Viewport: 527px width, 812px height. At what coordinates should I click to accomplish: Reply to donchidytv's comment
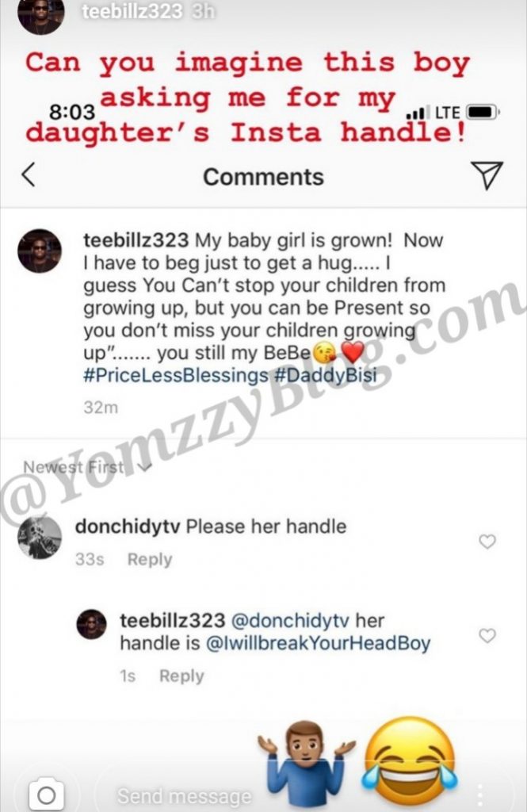coord(149,560)
